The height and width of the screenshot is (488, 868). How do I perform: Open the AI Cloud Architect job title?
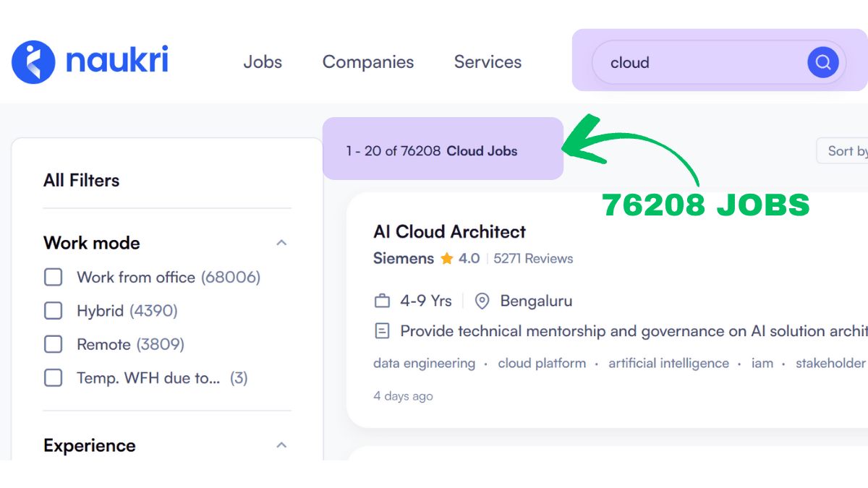(449, 232)
